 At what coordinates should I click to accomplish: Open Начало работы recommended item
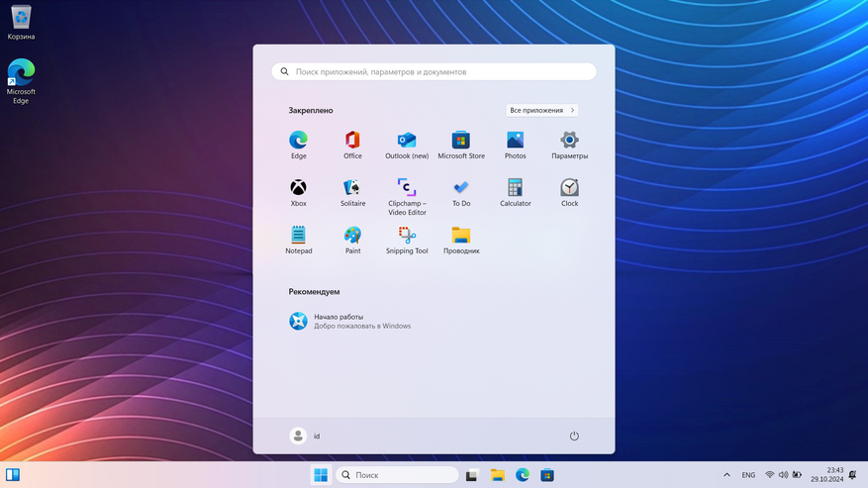[x=350, y=321]
